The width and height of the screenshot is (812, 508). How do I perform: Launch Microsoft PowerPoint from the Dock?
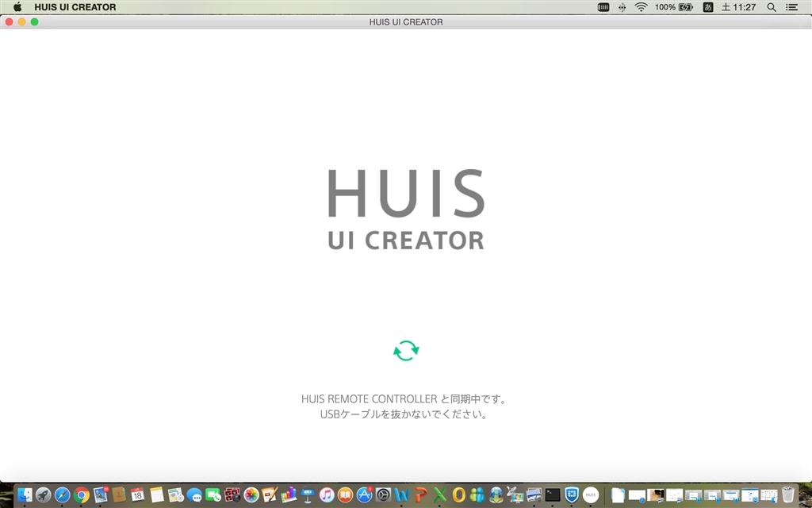[420, 495]
